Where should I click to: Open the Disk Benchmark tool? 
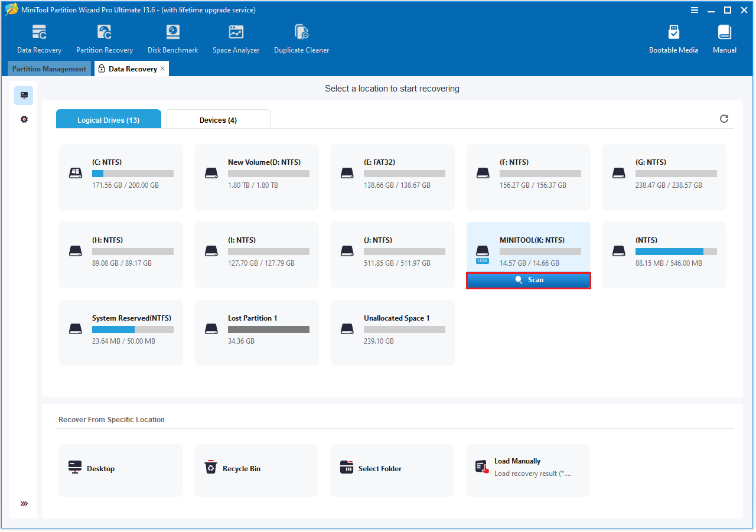(172, 39)
